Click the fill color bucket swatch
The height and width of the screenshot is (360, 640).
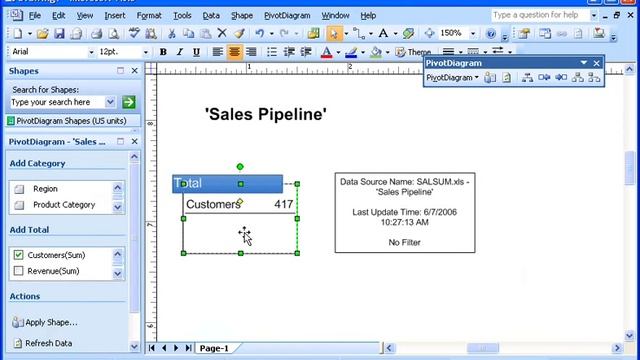tap(376, 52)
